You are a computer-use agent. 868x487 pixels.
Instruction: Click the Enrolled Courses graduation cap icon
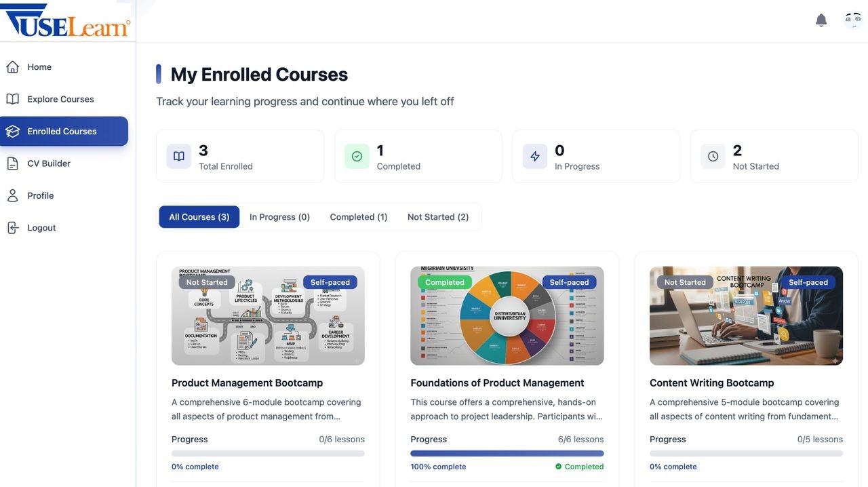coord(12,131)
